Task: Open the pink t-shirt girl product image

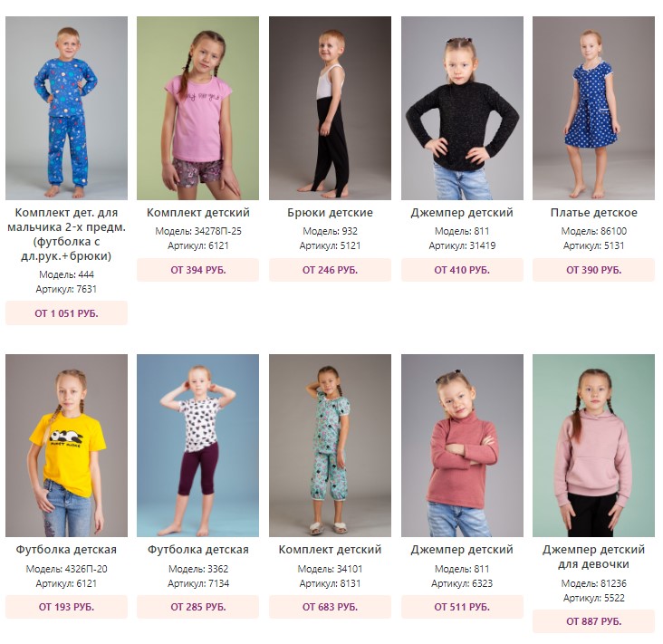Action: (197, 108)
